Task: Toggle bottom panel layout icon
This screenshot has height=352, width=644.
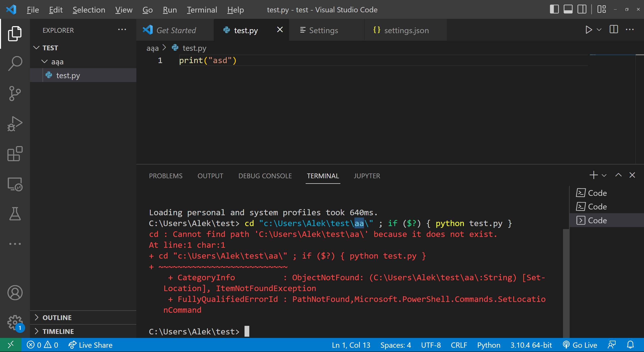Action: coord(568,10)
